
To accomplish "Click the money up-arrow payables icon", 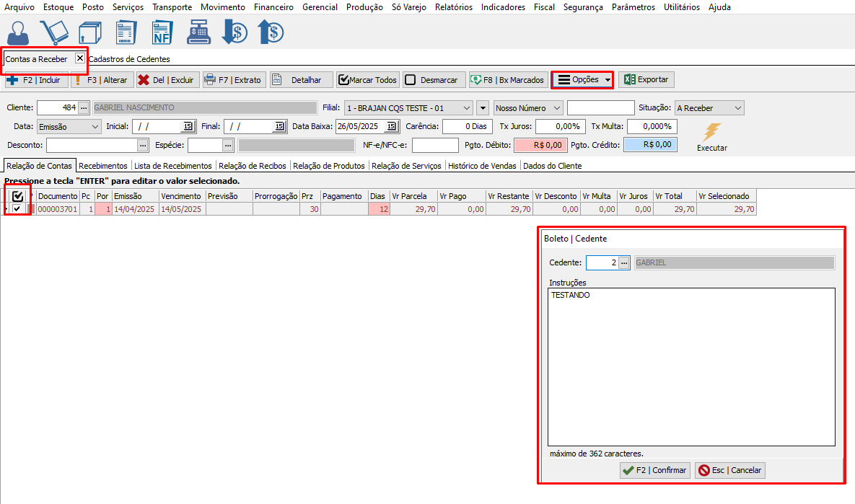I will click(x=271, y=32).
